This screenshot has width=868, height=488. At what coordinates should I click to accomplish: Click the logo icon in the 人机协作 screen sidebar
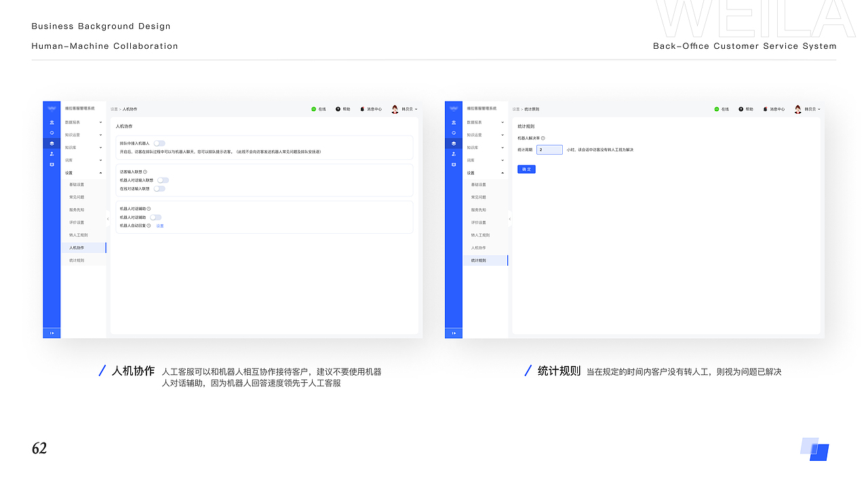tap(52, 108)
